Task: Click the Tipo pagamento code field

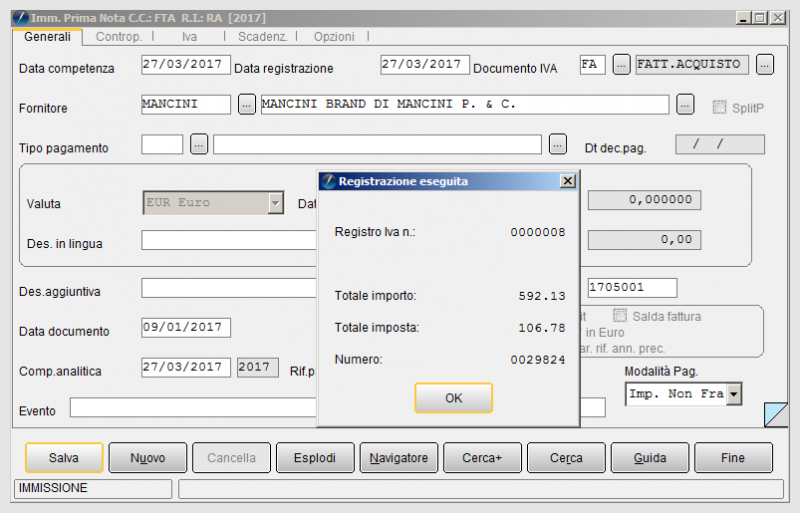Action: (162, 144)
